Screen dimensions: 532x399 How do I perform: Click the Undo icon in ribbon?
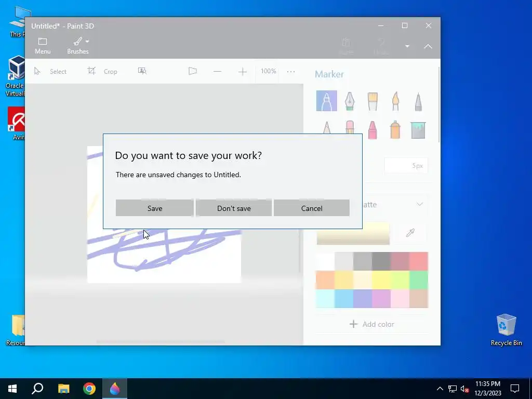pyautogui.click(x=381, y=46)
